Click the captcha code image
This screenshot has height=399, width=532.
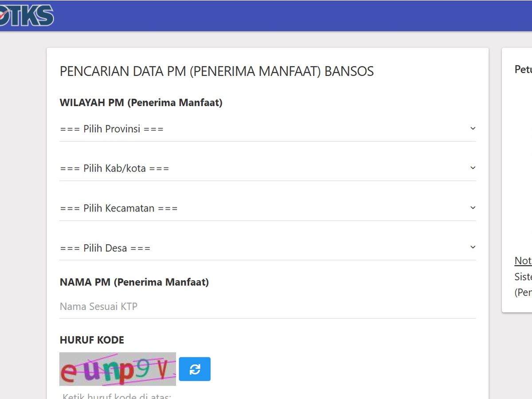[x=117, y=369]
